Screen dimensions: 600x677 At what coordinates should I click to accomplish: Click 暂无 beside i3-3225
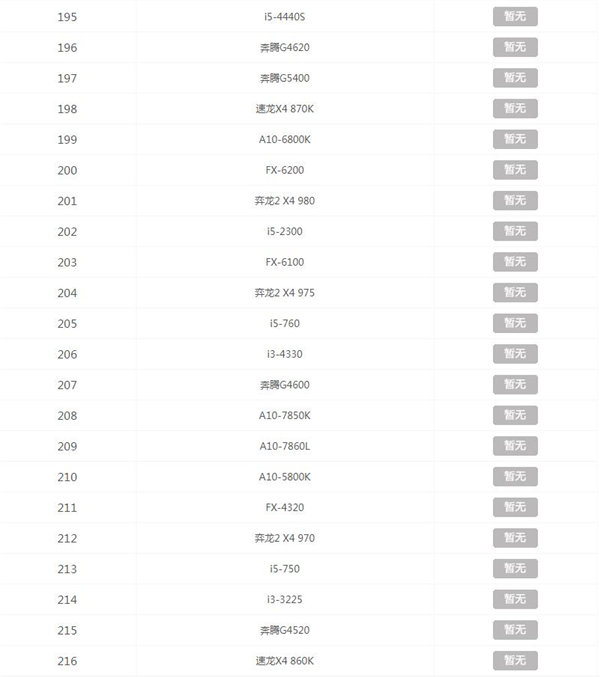(x=515, y=599)
